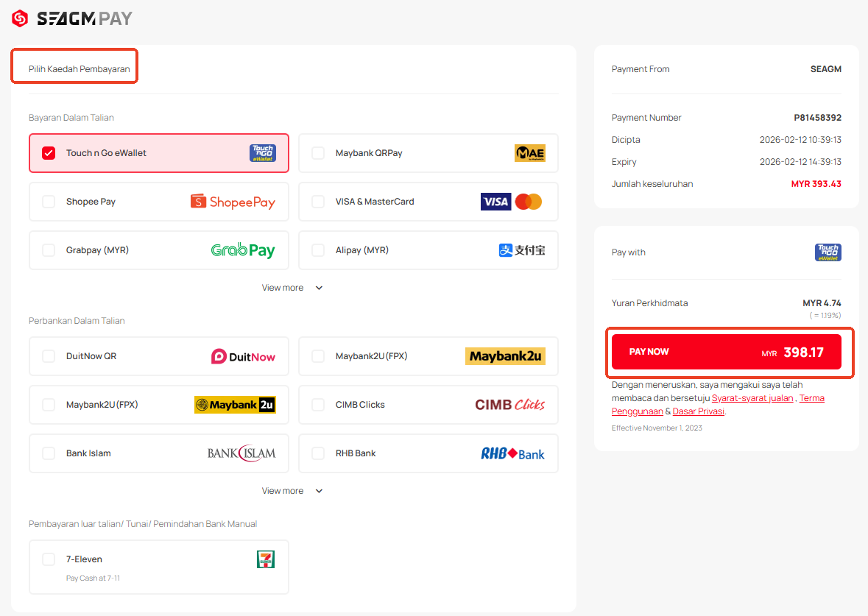
Task: Uncheck the Touch n Go eWallet checkbox
Action: (49, 153)
